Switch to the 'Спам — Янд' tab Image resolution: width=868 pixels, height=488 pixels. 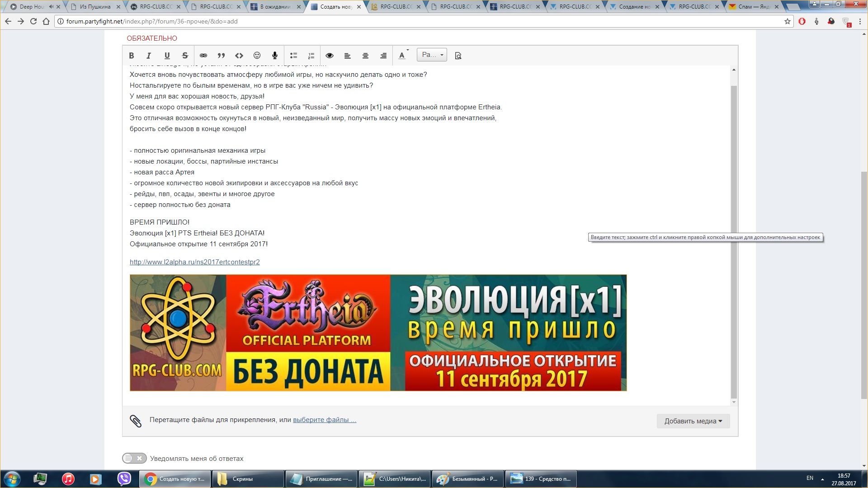point(754,7)
